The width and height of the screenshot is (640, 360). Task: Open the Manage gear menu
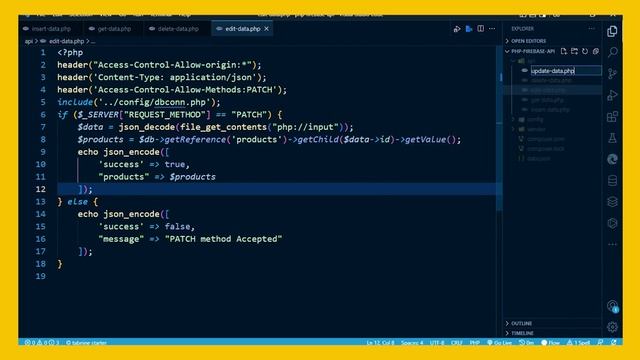tap(612, 327)
